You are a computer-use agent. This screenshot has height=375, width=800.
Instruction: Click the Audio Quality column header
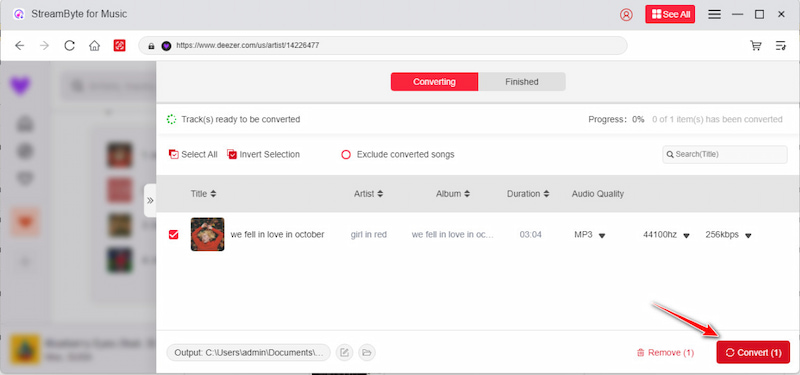point(597,194)
